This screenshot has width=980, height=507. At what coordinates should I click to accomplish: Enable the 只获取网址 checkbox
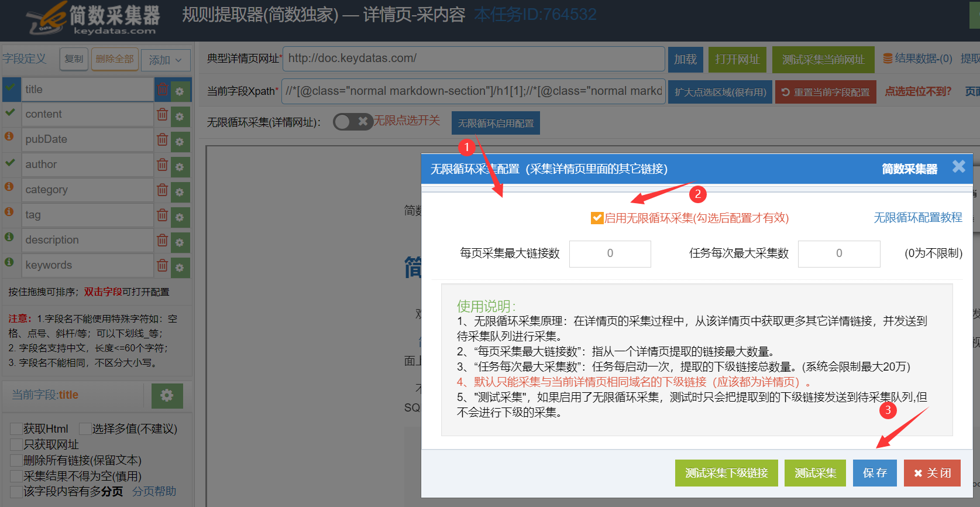click(x=16, y=445)
